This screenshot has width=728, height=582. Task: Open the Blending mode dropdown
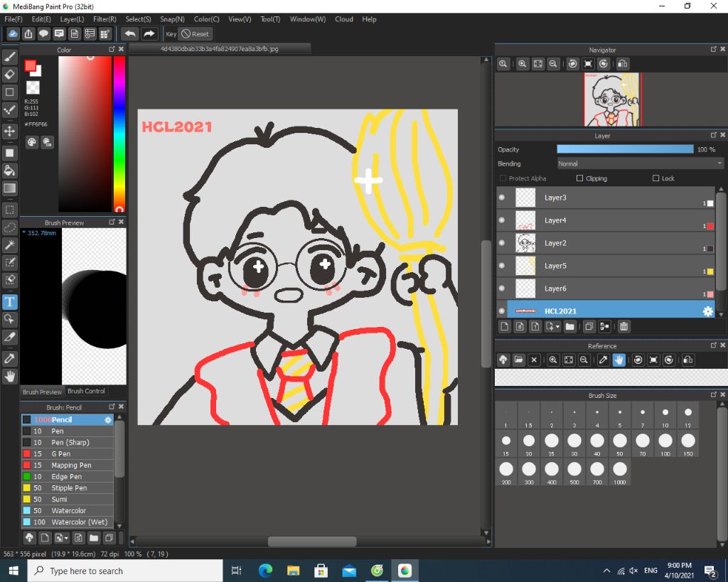point(641,163)
